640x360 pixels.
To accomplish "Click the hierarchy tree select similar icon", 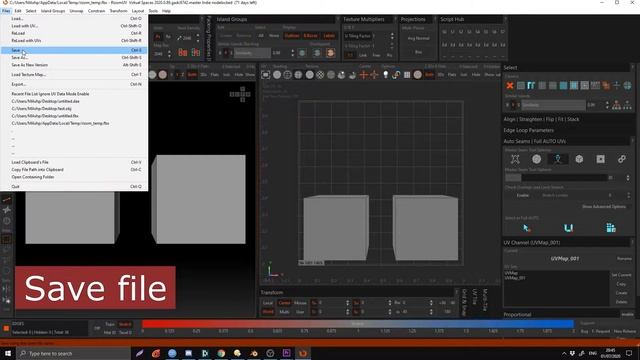I will click(616, 105).
